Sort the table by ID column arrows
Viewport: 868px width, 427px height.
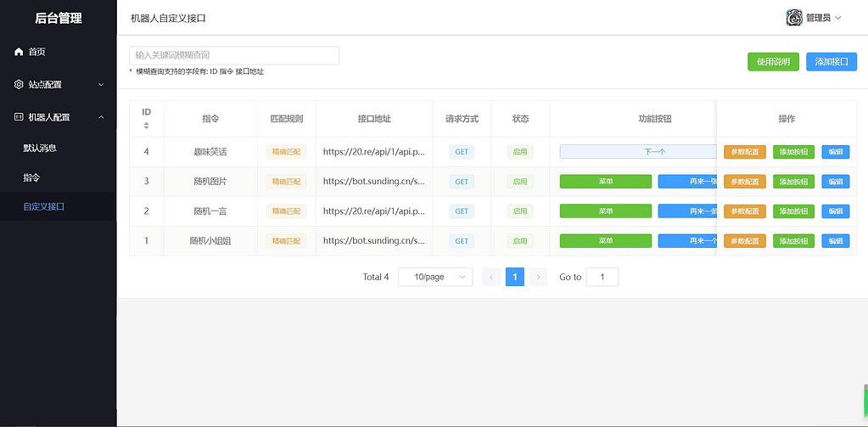pyautogui.click(x=146, y=126)
